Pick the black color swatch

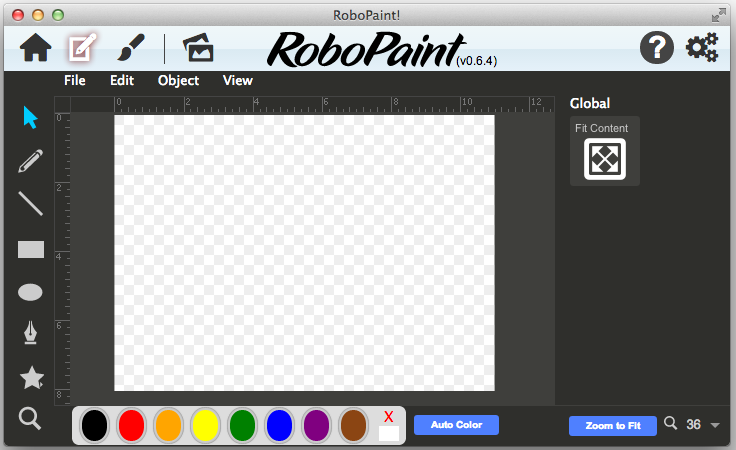(x=94, y=426)
